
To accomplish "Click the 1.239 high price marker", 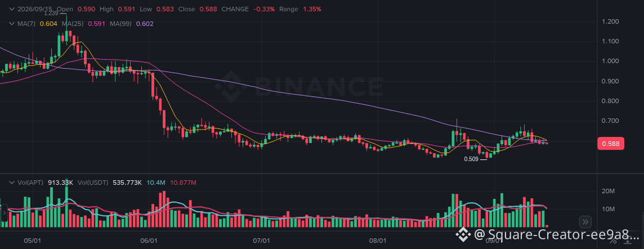I will pyautogui.click(x=51, y=13).
